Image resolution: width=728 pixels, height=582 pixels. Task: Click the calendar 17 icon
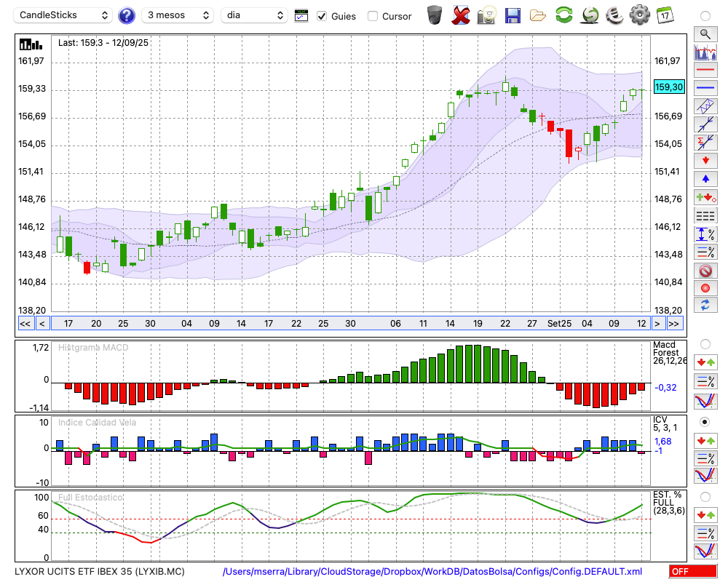[x=665, y=15]
